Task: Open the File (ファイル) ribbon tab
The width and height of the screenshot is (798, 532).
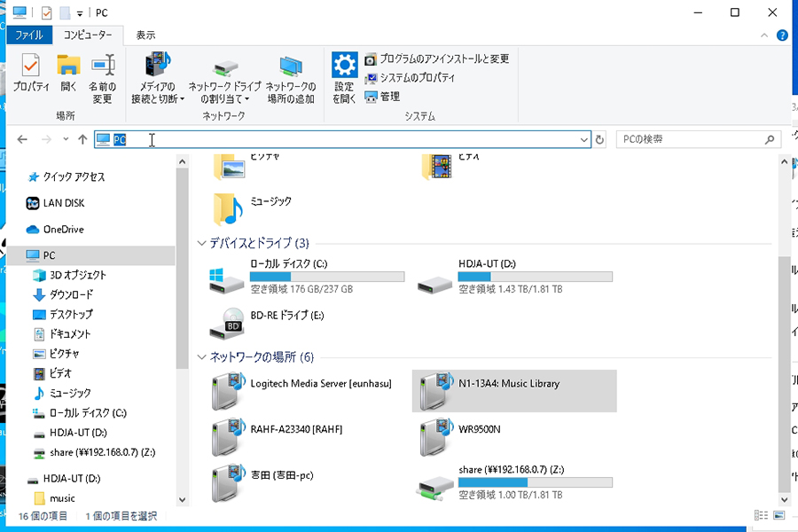Action: coord(28,35)
